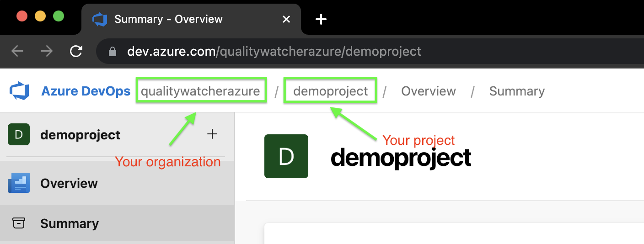644x244 pixels.
Task: Select the Overview breadcrumb
Action: pyautogui.click(x=428, y=91)
